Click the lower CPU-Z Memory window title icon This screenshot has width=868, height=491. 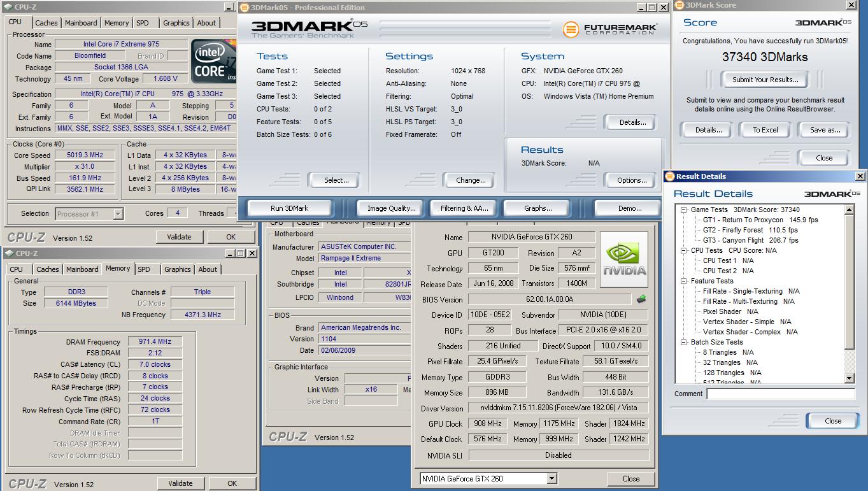pyautogui.click(x=10, y=253)
